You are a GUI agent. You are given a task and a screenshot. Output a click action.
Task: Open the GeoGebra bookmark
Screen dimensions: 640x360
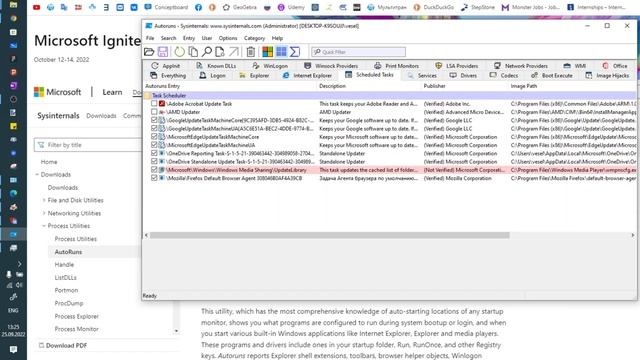tap(241, 7)
